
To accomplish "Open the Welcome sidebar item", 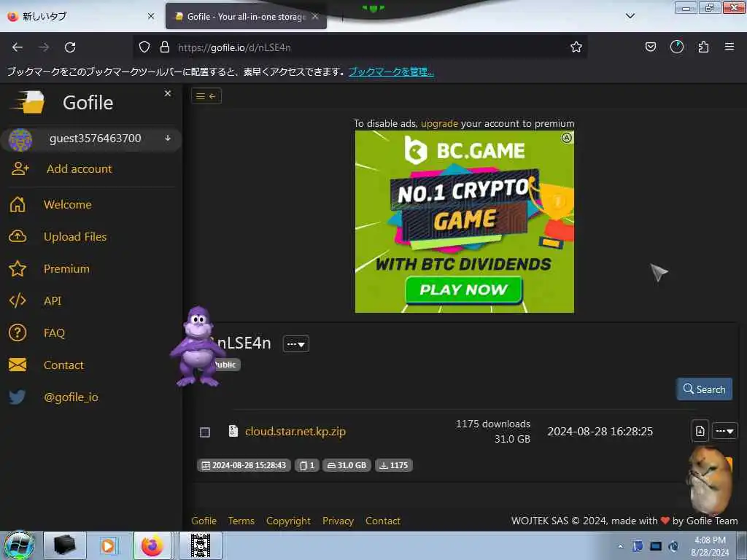I will point(68,204).
